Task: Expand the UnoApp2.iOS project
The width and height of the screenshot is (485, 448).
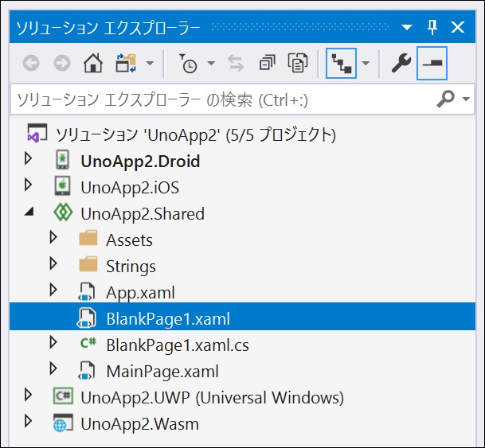Action: 29,185
